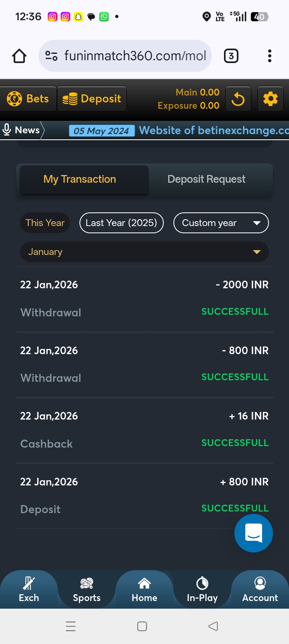Expand the Custom year dropdown
This screenshot has height=644, width=289.
pos(221,223)
